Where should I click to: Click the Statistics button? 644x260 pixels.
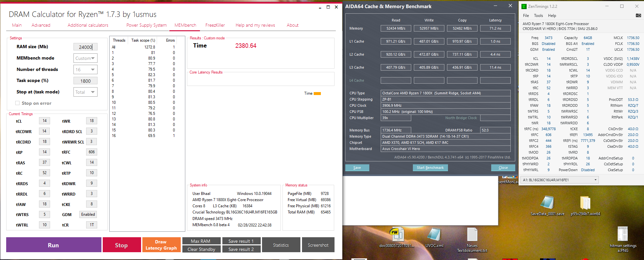(281, 245)
